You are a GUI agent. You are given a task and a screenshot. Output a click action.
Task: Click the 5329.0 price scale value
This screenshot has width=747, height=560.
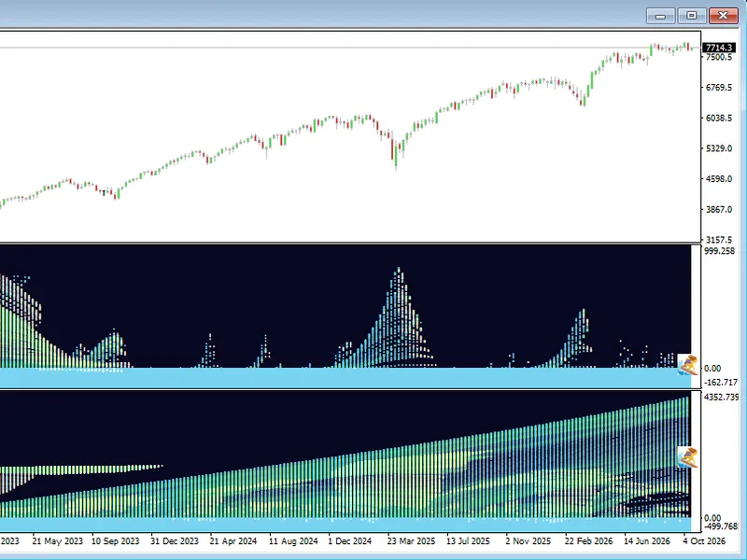718,148
